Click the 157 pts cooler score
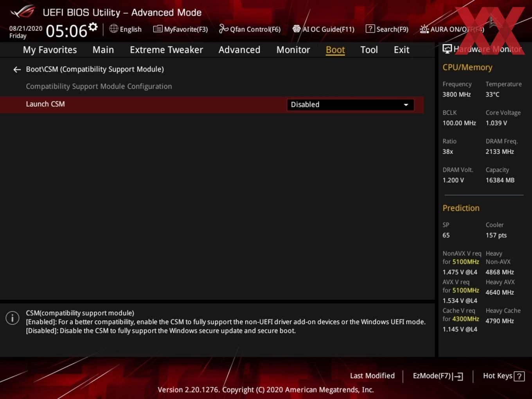Screen dimensions: 532x399 tap(496, 235)
